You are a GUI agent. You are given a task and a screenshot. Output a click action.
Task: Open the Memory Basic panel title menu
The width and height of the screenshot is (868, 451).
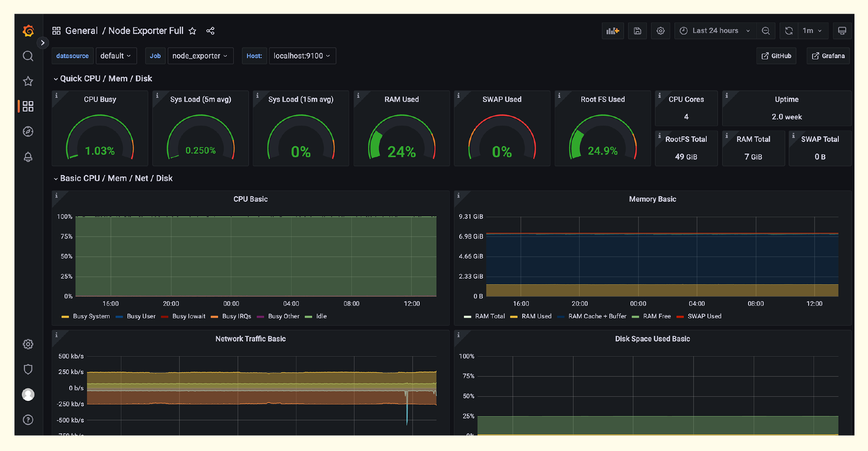pyautogui.click(x=652, y=199)
